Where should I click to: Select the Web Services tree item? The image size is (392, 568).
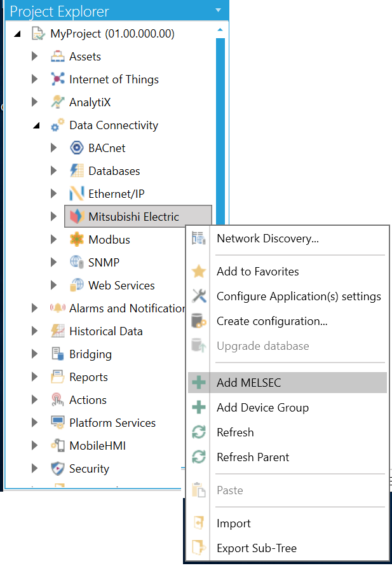coord(121,286)
